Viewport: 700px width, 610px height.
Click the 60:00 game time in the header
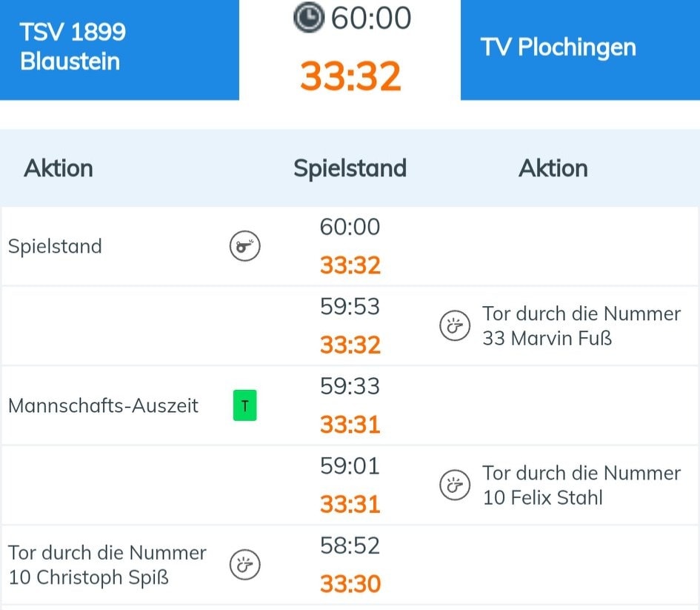point(370,19)
